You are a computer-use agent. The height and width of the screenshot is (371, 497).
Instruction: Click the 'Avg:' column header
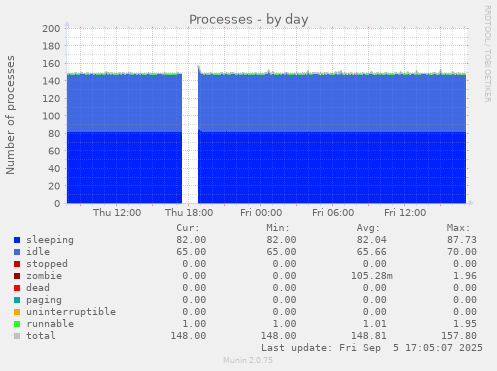tap(368, 228)
